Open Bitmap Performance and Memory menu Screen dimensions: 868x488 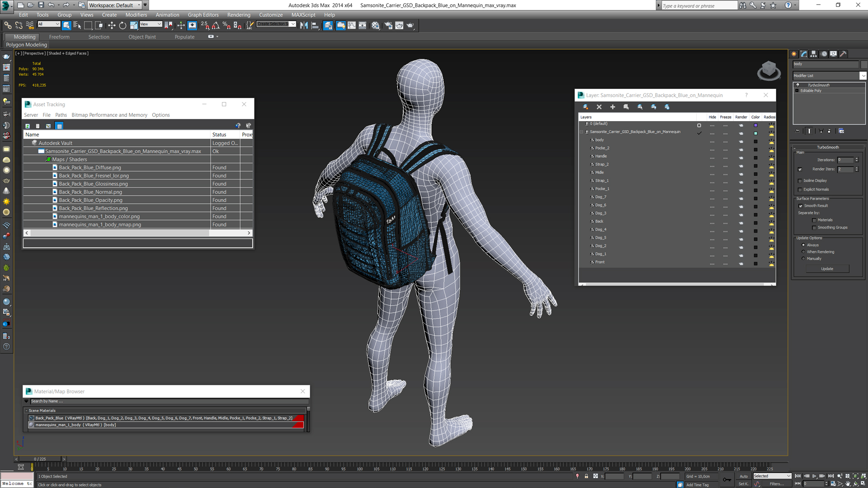(x=109, y=115)
